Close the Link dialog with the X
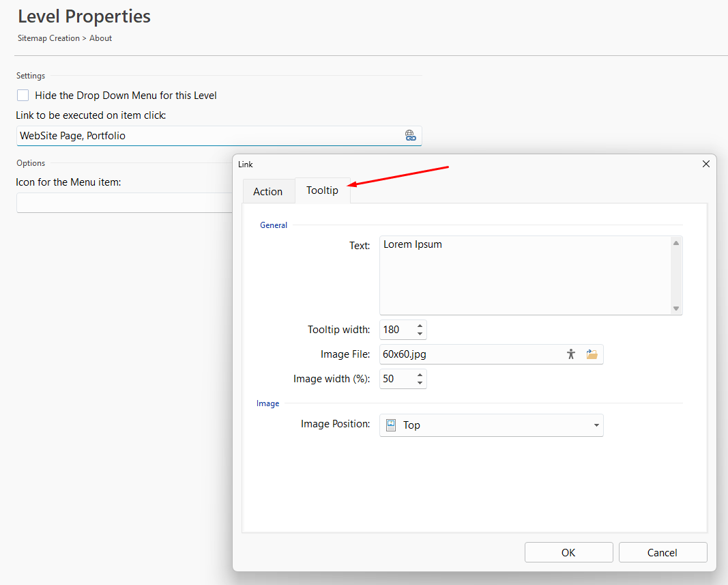 click(706, 164)
